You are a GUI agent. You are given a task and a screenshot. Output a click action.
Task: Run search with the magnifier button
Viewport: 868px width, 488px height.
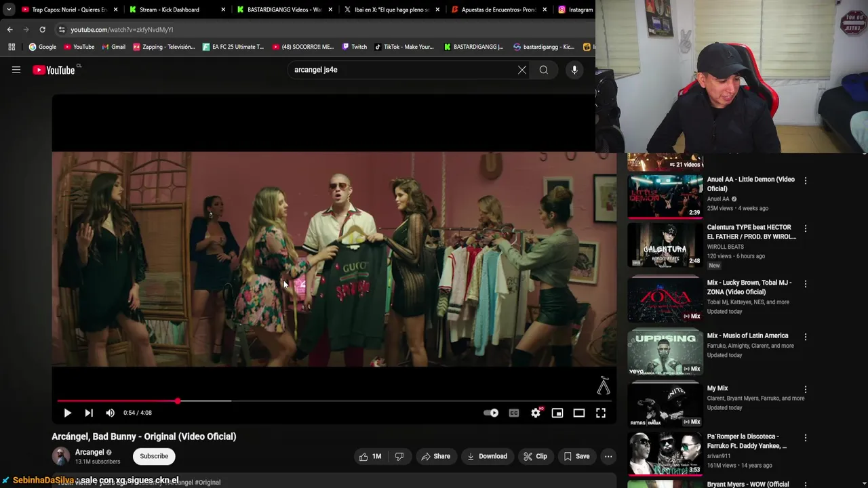click(544, 70)
